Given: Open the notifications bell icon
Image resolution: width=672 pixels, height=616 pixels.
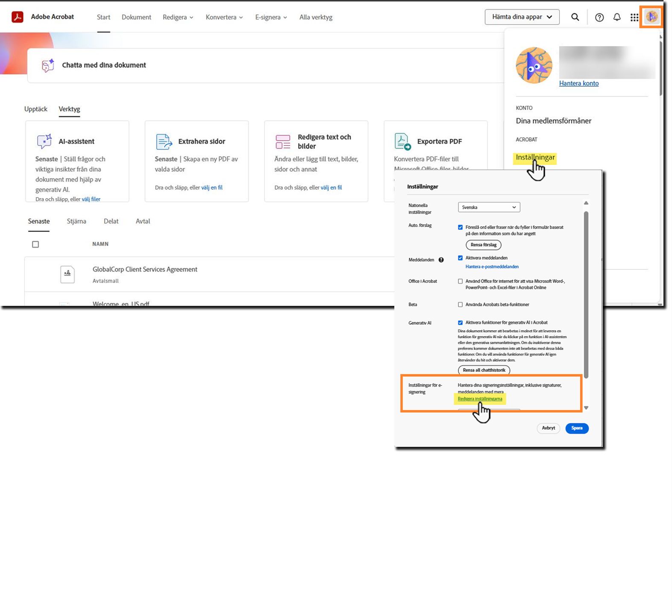Looking at the screenshot, I should (617, 17).
